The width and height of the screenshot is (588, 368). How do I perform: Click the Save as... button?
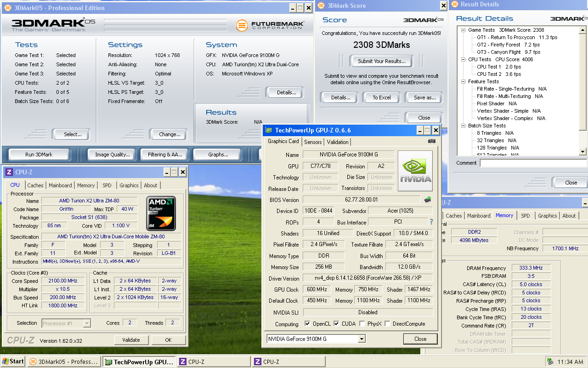(425, 98)
